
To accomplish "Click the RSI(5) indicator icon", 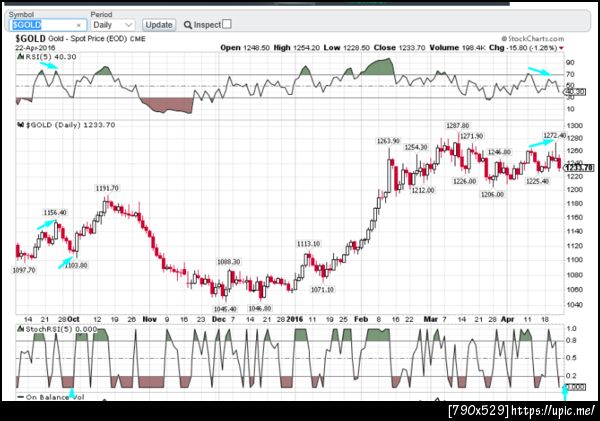I will pyautogui.click(x=21, y=57).
